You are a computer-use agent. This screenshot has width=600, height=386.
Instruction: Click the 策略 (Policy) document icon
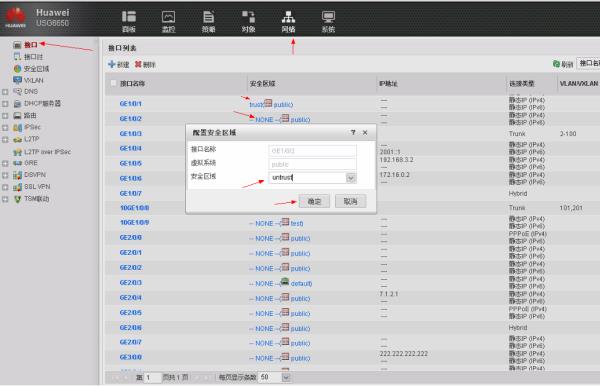click(209, 17)
